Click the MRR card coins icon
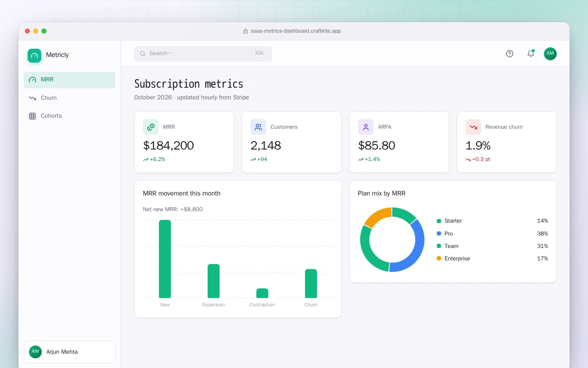The image size is (588, 368). (x=151, y=127)
